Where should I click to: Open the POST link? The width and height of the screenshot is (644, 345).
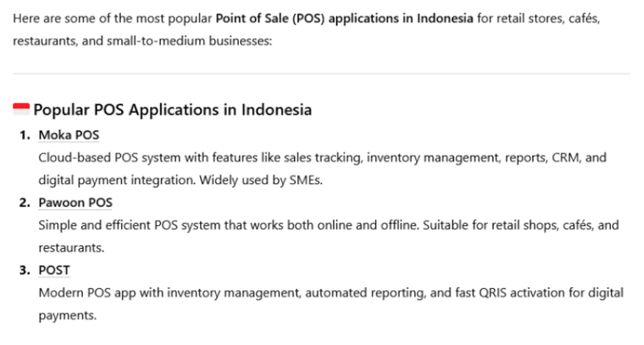point(54,270)
